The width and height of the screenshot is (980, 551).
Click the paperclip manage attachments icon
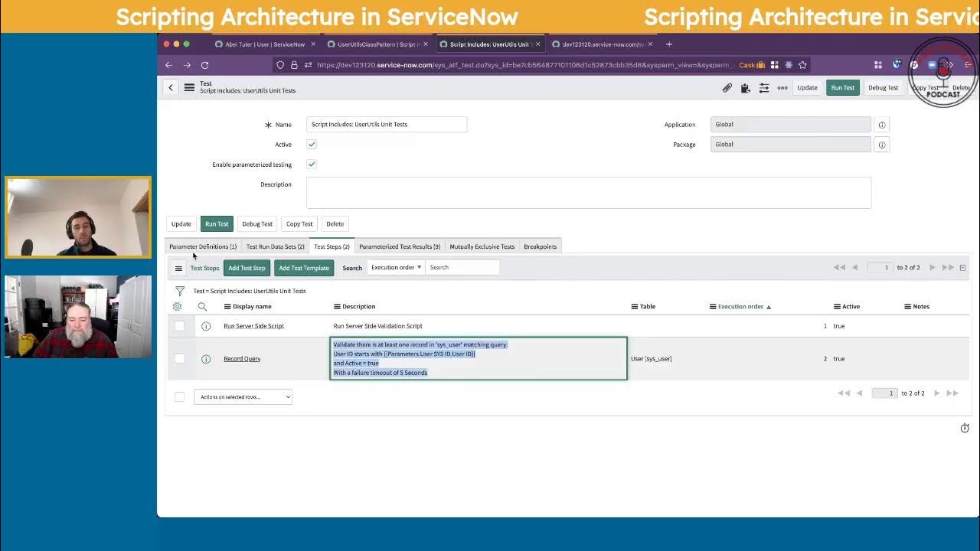point(727,88)
